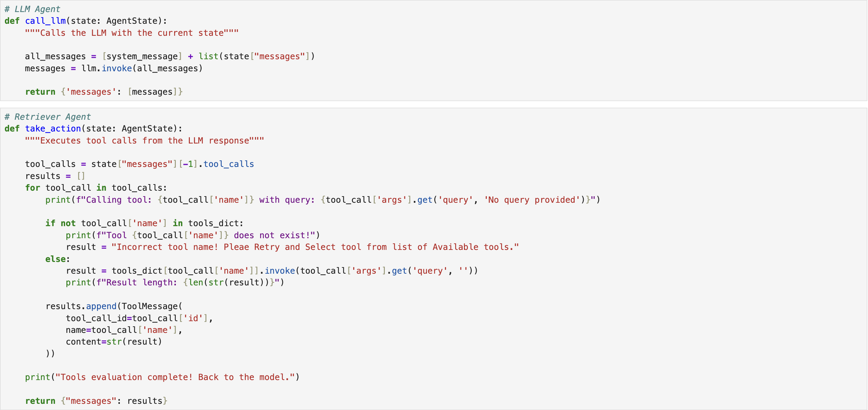Click the system_message variable
The width and height of the screenshot is (868, 410).
pos(142,56)
